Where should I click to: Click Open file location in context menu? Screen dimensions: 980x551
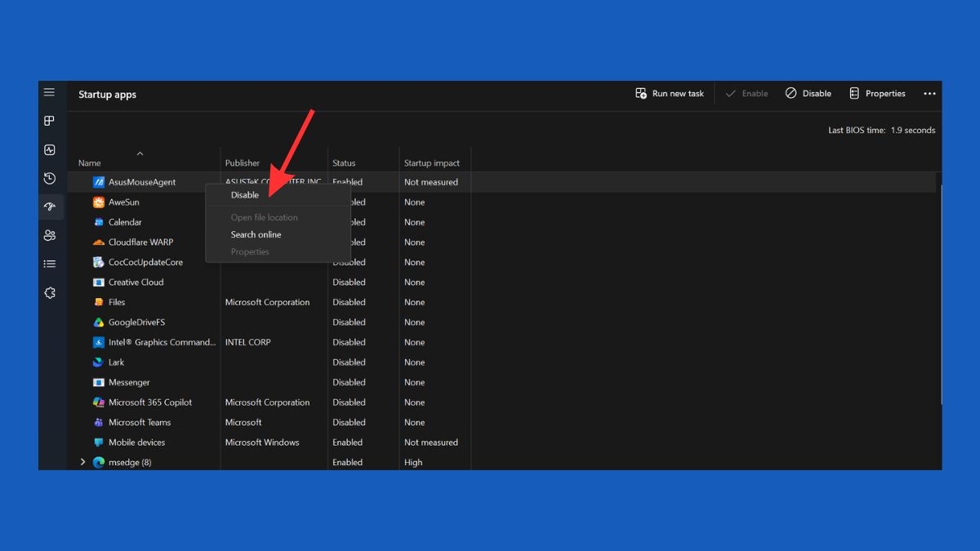tap(264, 217)
